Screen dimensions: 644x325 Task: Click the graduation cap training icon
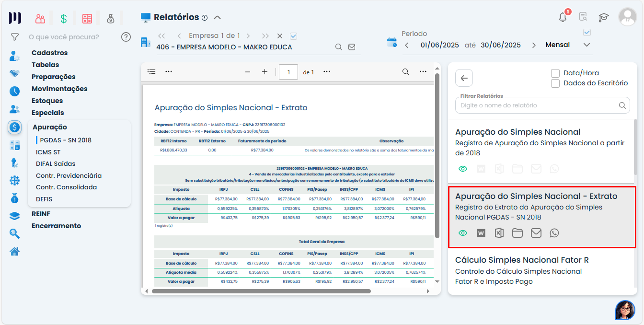coord(604,17)
